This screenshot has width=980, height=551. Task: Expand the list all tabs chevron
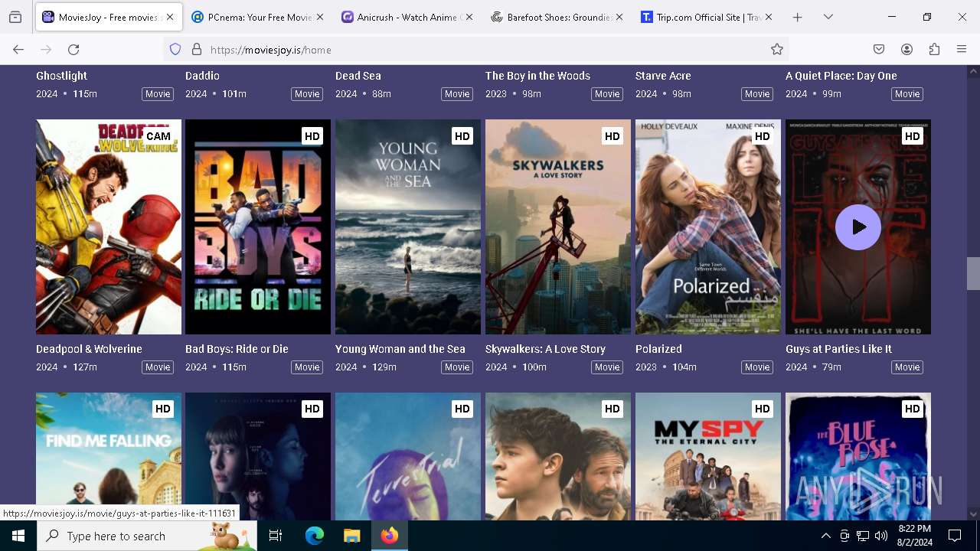point(828,17)
